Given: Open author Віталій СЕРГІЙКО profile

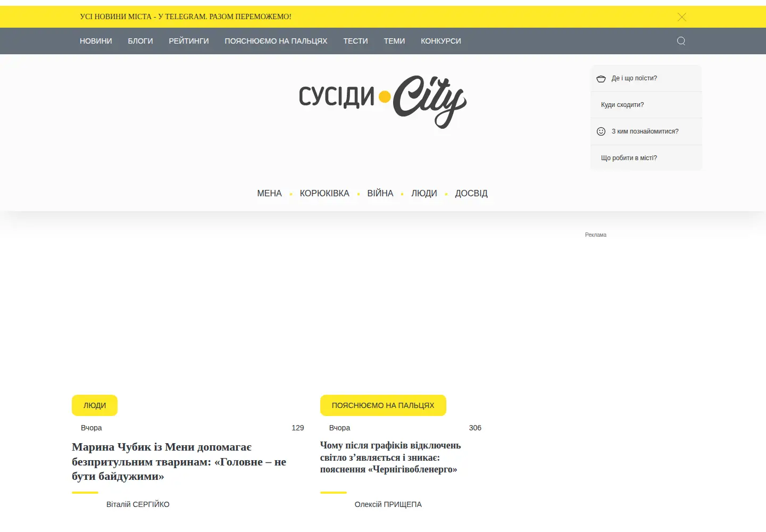Looking at the screenshot, I should pos(138,504).
